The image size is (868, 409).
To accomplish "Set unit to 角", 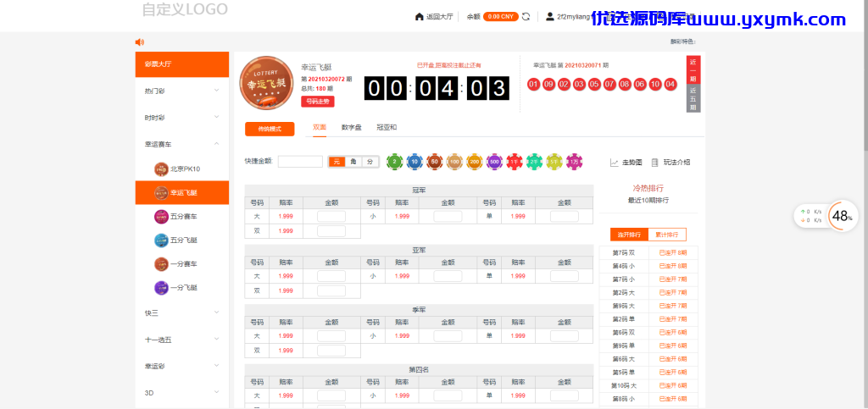I will pyautogui.click(x=353, y=162).
